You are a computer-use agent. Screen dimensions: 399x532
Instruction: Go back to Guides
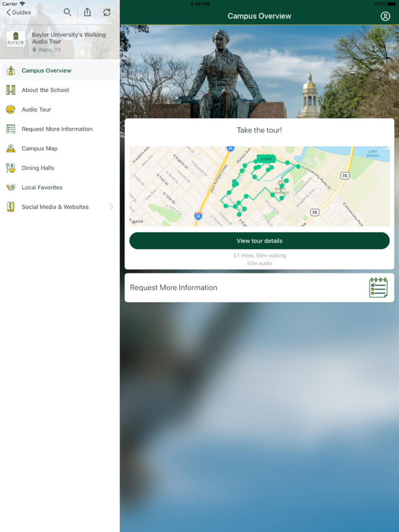click(19, 13)
